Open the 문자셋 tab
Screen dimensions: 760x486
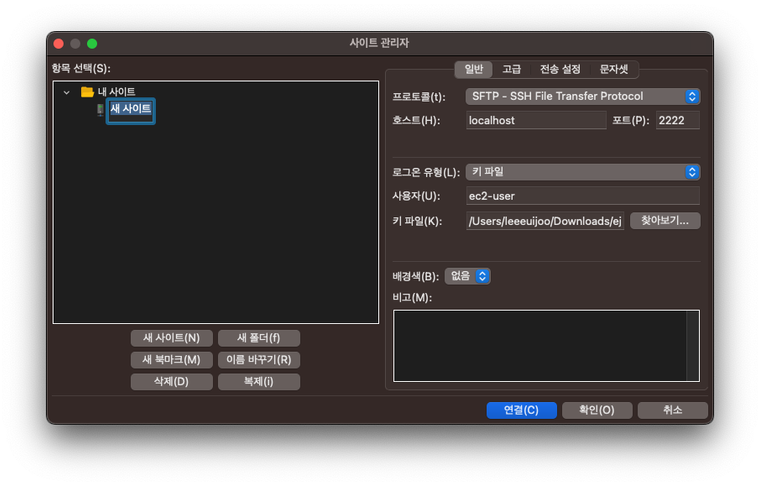[x=614, y=69]
